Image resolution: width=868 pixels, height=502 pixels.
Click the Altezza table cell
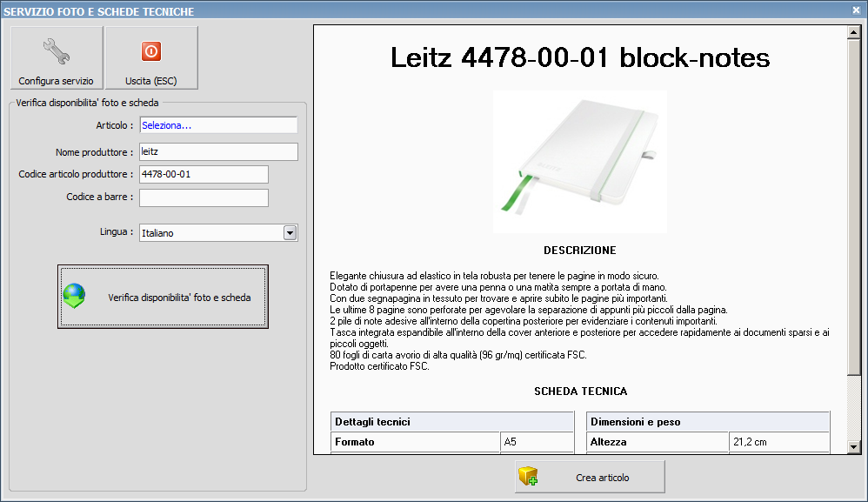point(658,442)
